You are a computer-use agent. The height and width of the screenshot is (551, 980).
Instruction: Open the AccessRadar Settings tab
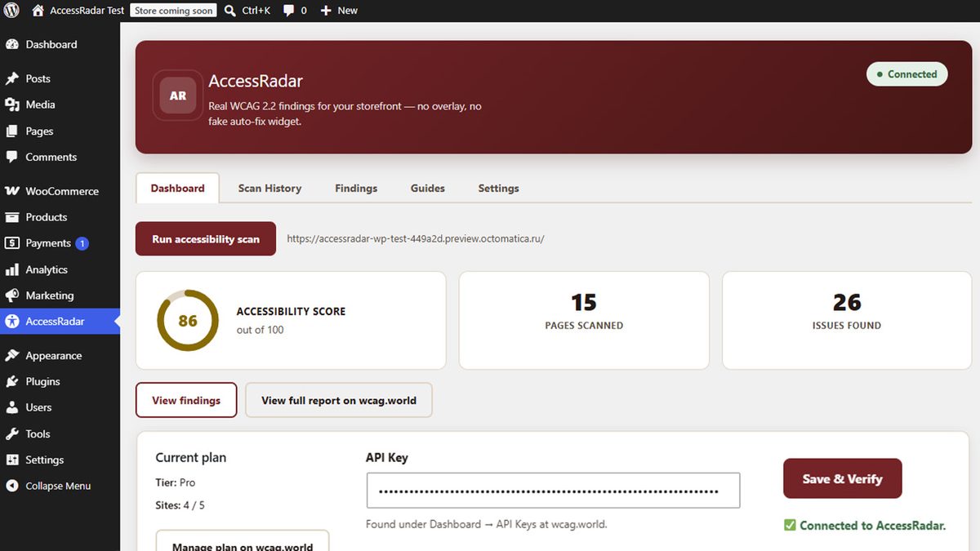[498, 188]
